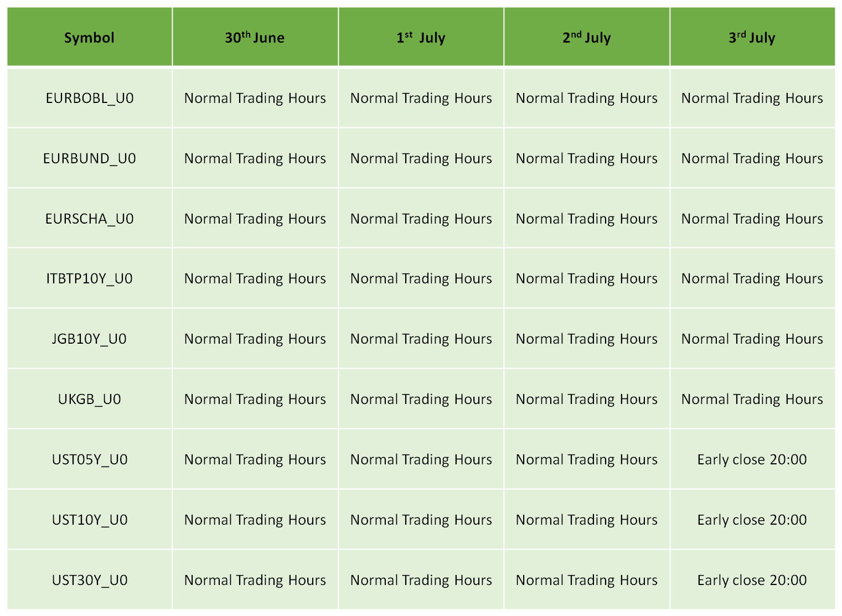The height and width of the screenshot is (616, 842).
Task: Select the UST05Y_U0 symbol cell
Action: tap(90, 459)
